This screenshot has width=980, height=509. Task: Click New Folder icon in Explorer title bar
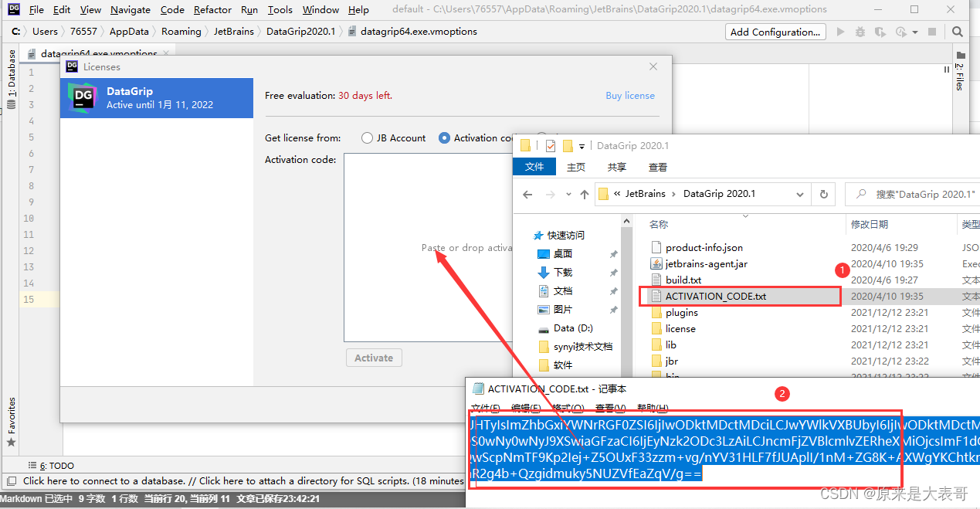click(568, 145)
